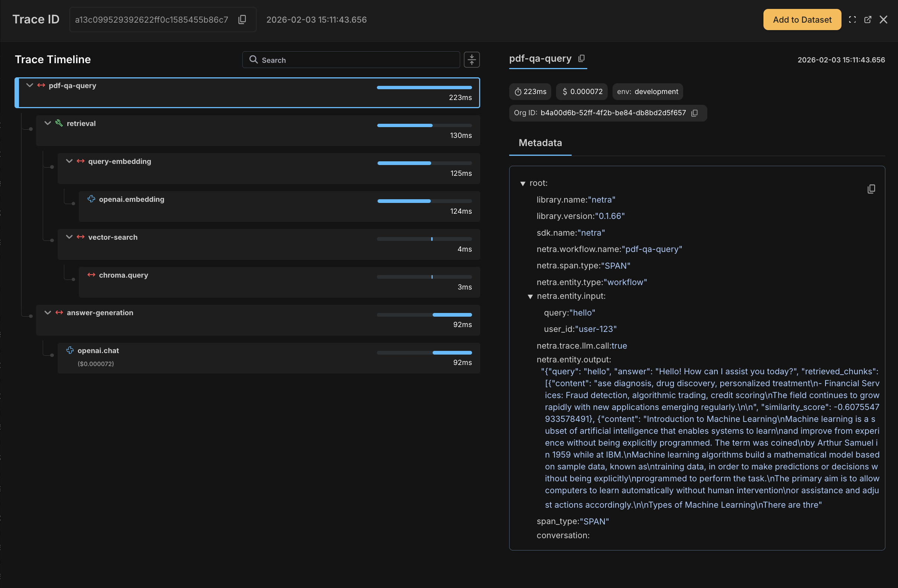Copy the Org ID value
Viewport: 898px width, 588px height.
coord(694,113)
